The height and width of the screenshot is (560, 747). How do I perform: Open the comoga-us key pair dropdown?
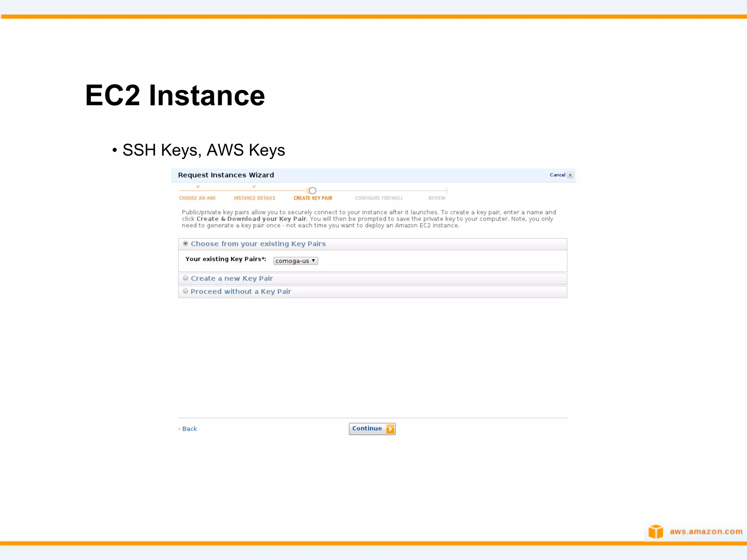click(296, 261)
